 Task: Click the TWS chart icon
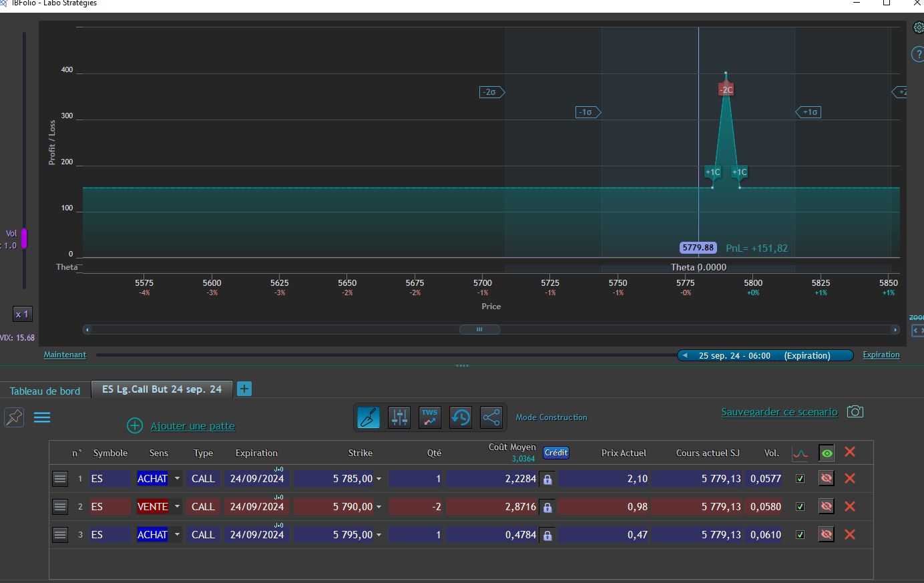click(x=429, y=417)
